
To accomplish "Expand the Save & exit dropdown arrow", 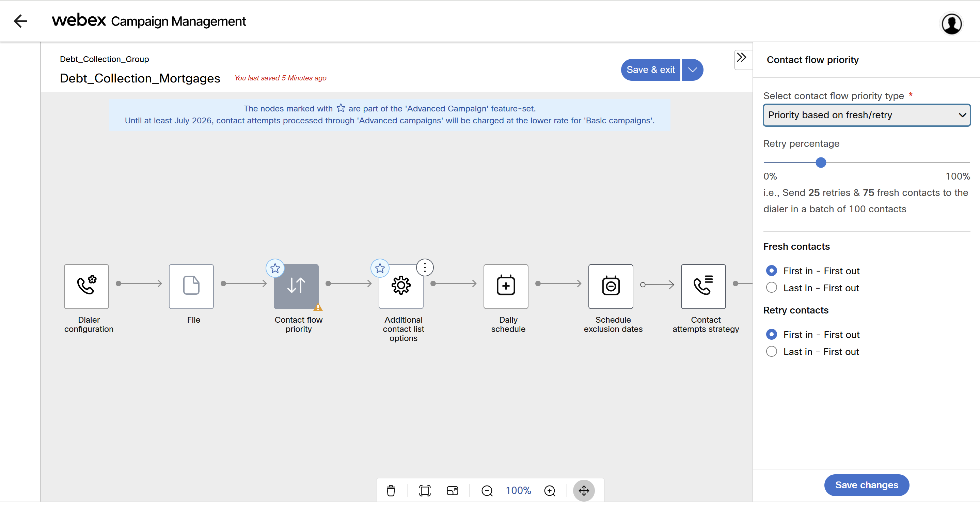I will coord(692,70).
